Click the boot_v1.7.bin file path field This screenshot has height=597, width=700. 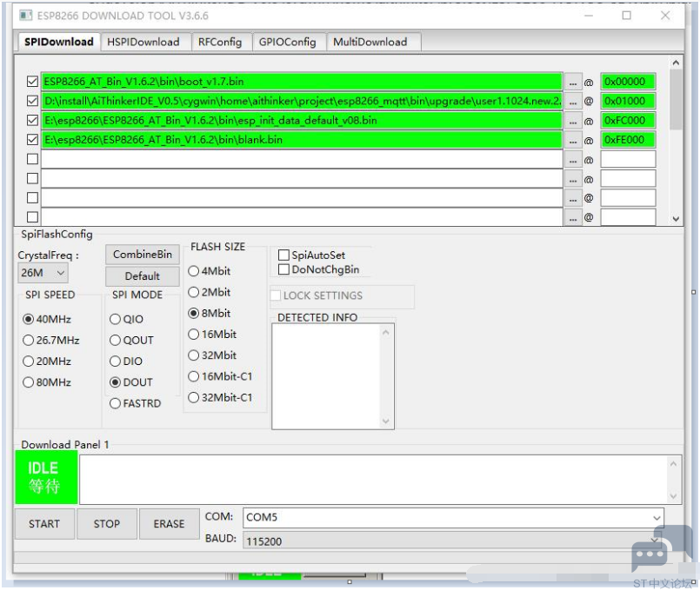(302, 82)
